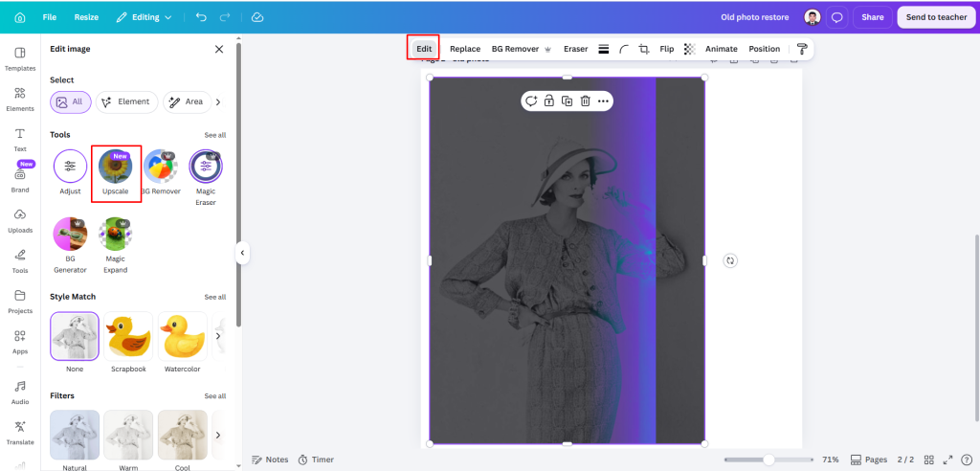Open the Translate sidebar panel
This screenshot has height=471, width=980.
[x=20, y=433]
